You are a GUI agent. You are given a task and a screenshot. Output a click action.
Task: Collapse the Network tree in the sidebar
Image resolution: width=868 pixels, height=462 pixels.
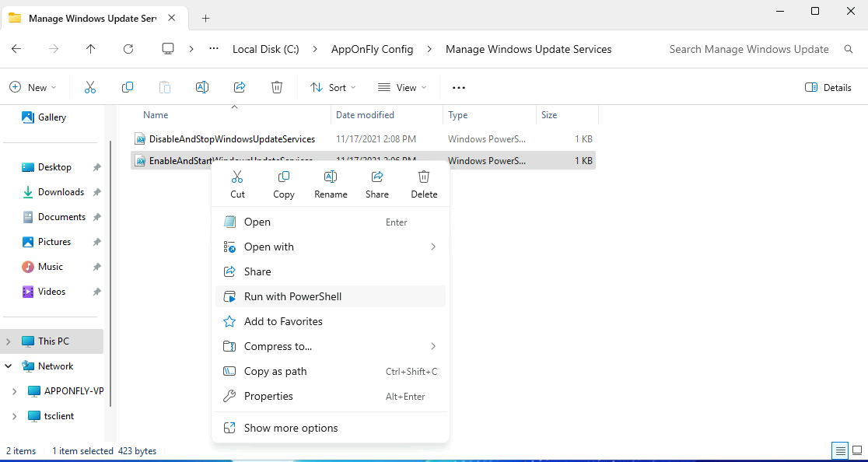click(x=9, y=366)
